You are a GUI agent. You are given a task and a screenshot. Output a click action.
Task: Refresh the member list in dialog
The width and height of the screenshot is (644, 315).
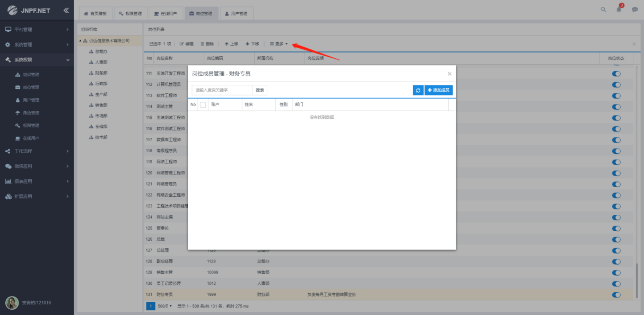[418, 90]
